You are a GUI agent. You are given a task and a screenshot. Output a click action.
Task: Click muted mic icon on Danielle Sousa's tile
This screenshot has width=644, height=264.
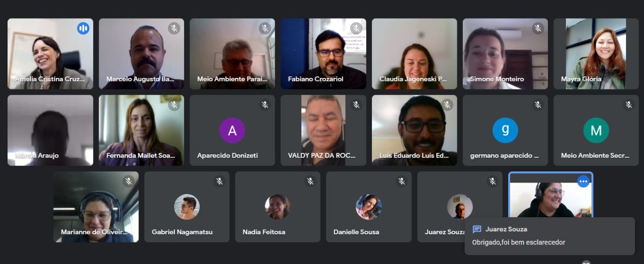point(401,181)
